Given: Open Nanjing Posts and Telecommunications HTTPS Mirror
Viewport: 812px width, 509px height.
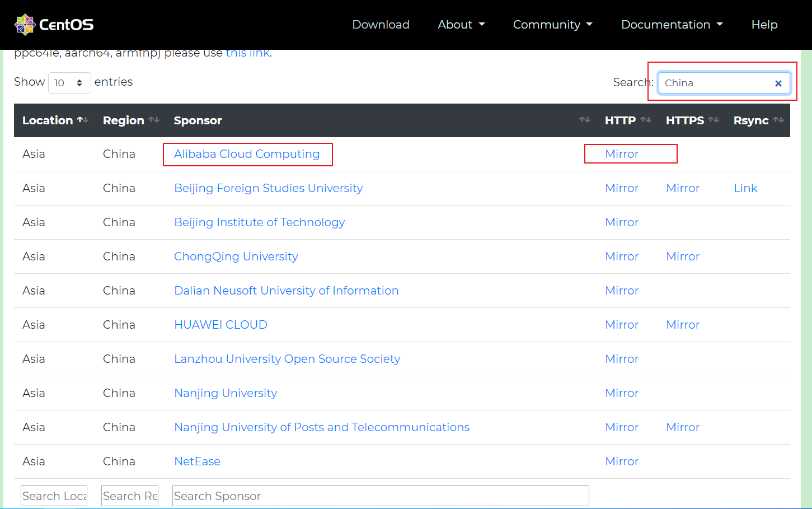Looking at the screenshot, I should tap(683, 427).
